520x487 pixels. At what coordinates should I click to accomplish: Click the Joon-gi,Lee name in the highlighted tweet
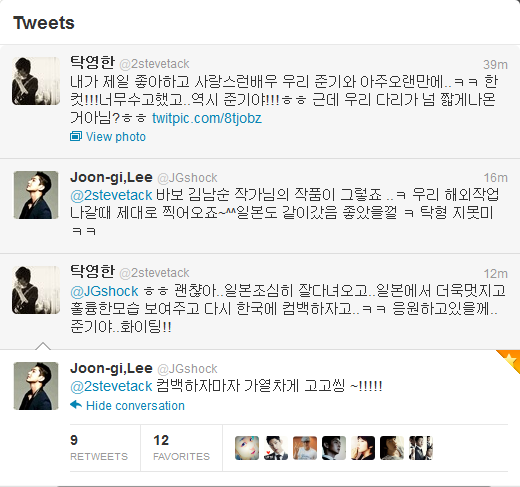tap(111, 368)
